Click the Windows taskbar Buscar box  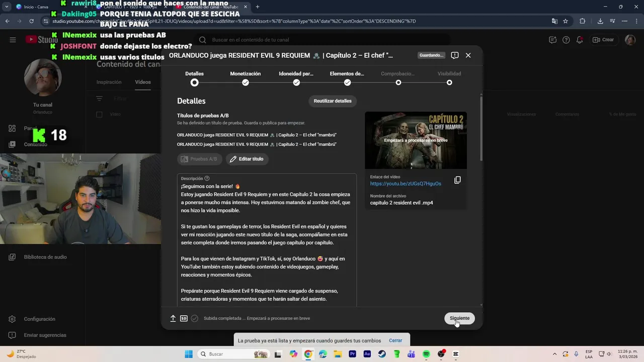[x=233, y=354]
